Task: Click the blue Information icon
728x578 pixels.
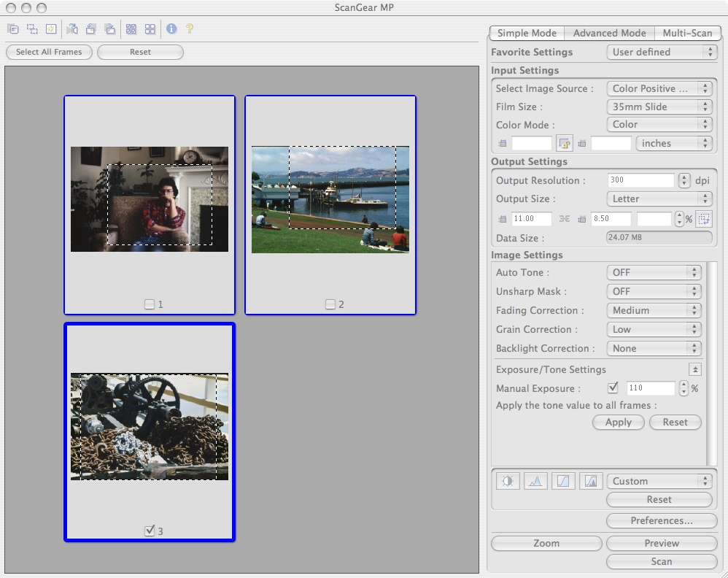Action: pos(171,29)
